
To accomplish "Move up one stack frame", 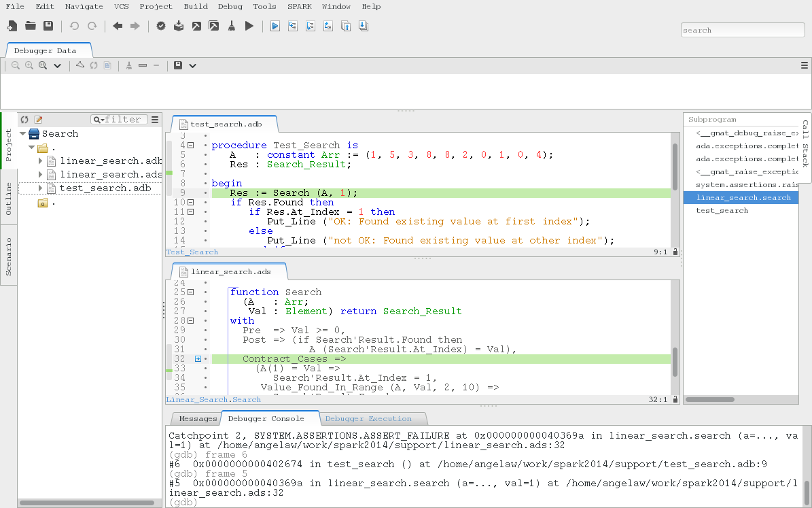I will coord(345,26).
